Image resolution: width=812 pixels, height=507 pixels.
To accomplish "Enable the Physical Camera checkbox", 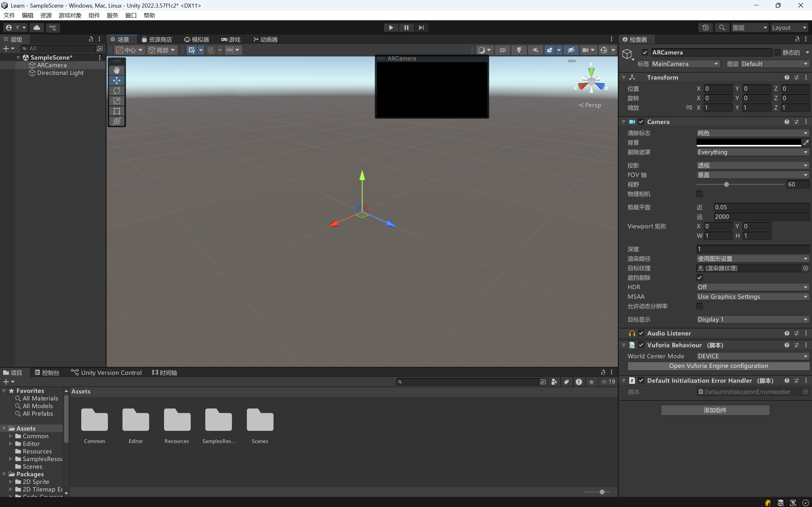I will (x=699, y=194).
